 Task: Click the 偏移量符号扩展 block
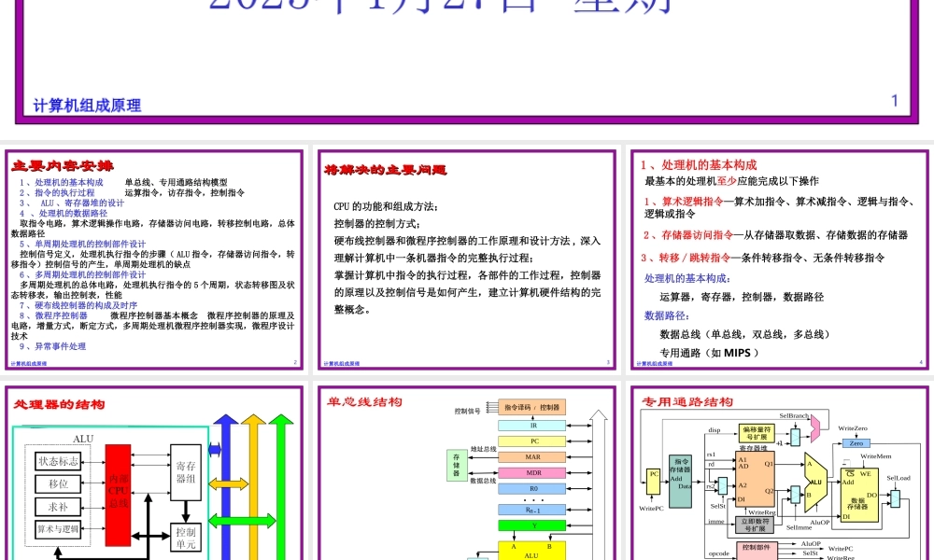(757, 433)
